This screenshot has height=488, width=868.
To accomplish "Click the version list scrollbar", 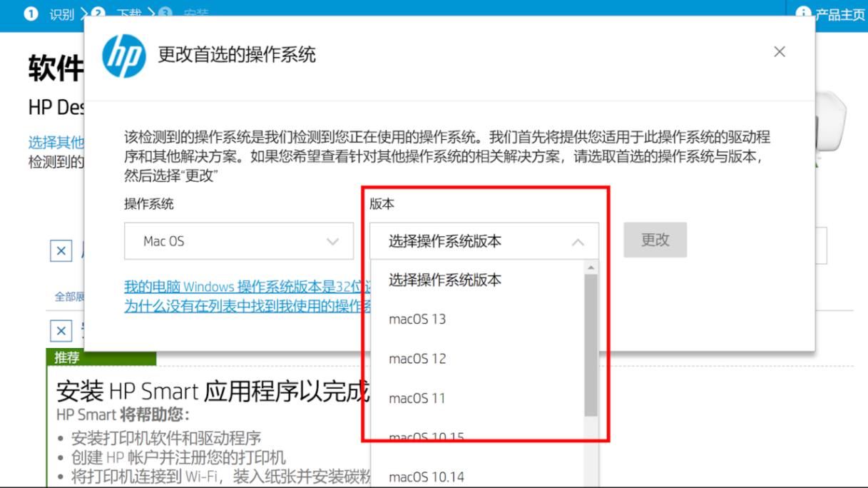I will pyautogui.click(x=591, y=342).
